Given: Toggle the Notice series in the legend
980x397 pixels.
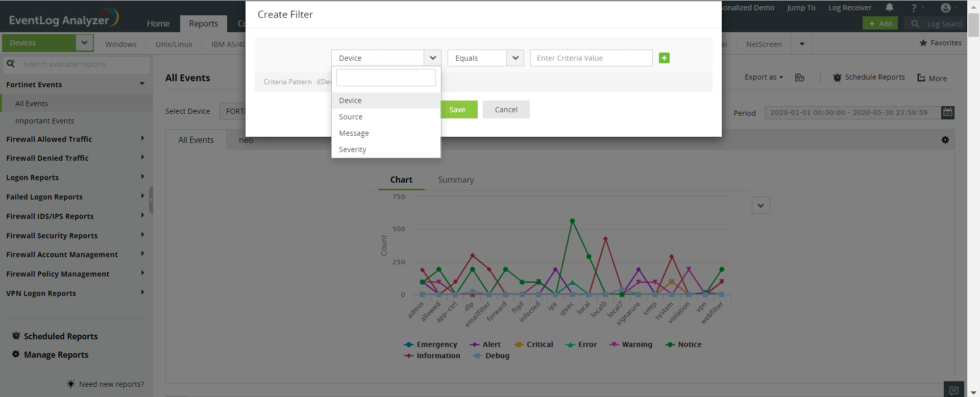Looking at the screenshot, I should coord(683,344).
